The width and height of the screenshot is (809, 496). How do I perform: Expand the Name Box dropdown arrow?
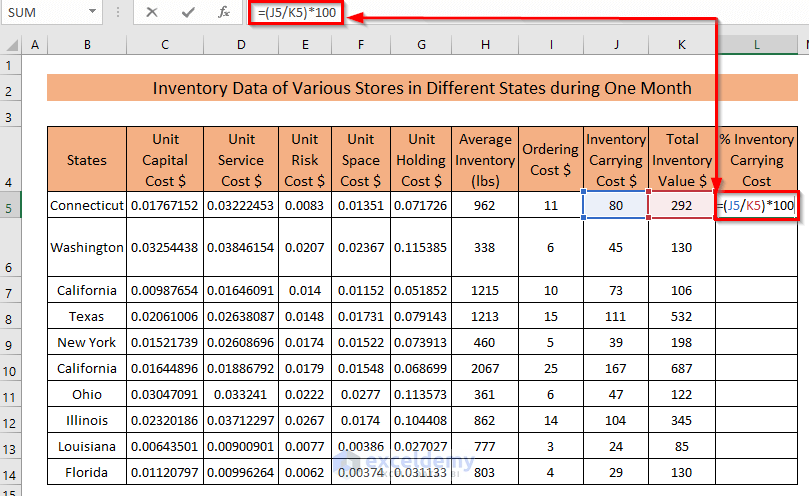coord(91,13)
